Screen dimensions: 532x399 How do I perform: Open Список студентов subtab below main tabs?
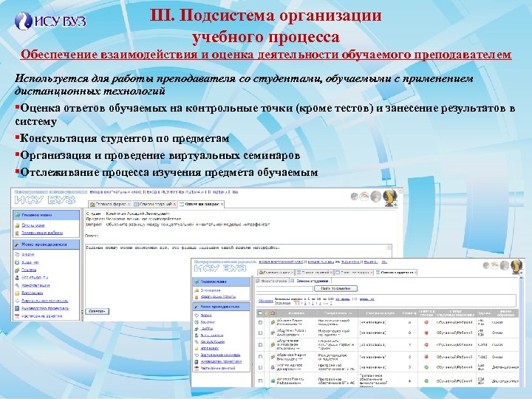pos(310,281)
